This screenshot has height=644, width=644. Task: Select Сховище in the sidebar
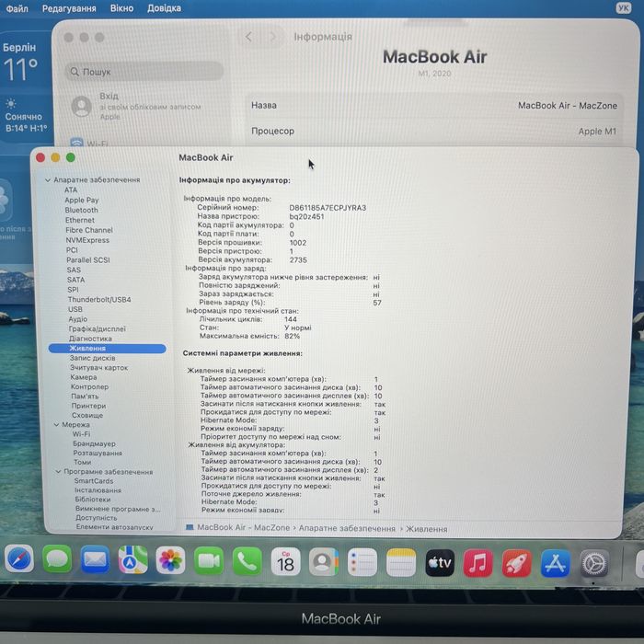87,415
